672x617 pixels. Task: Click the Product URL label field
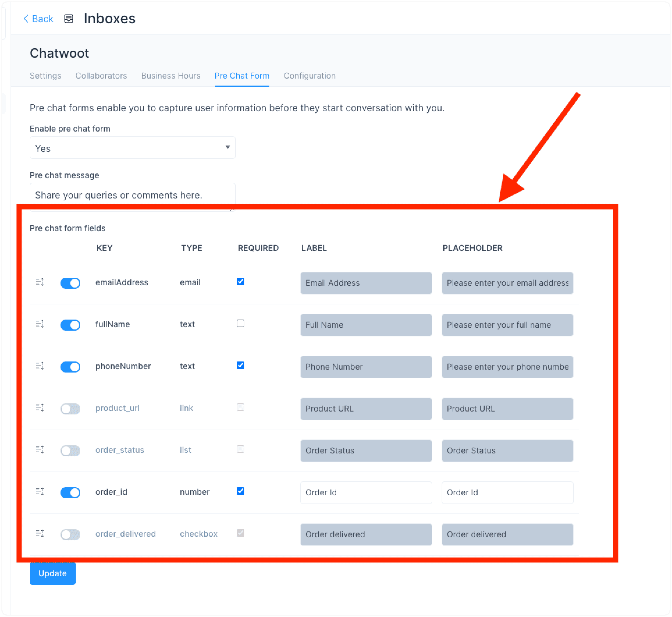[366, 409]
